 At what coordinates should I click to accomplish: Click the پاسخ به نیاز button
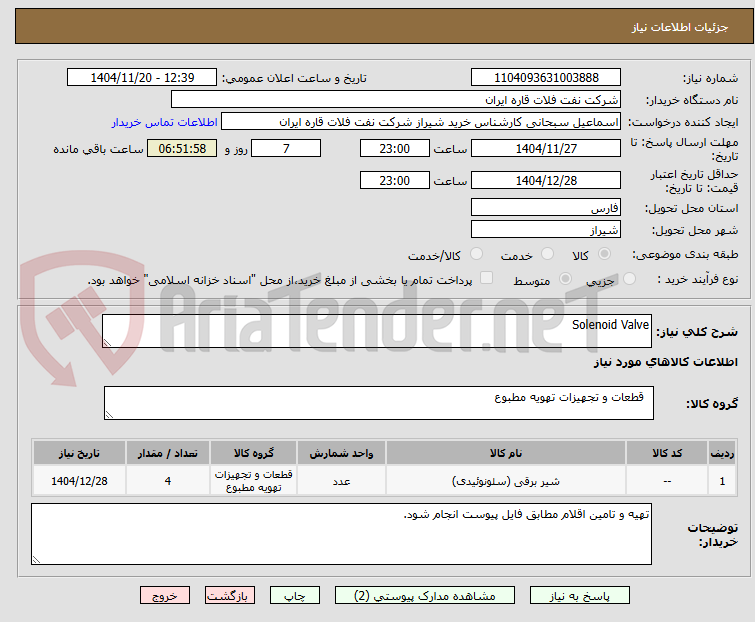(580, 595)
